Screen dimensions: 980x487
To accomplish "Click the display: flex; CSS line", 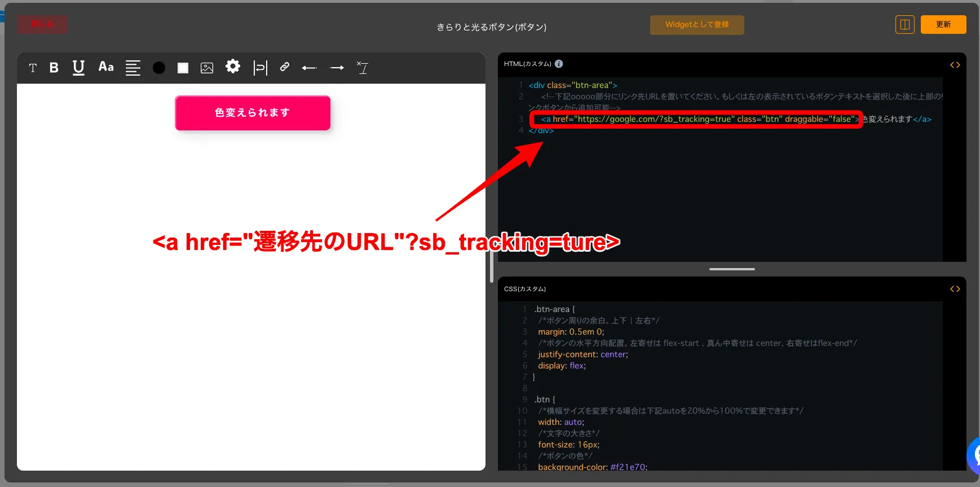I will coord(562,366).
